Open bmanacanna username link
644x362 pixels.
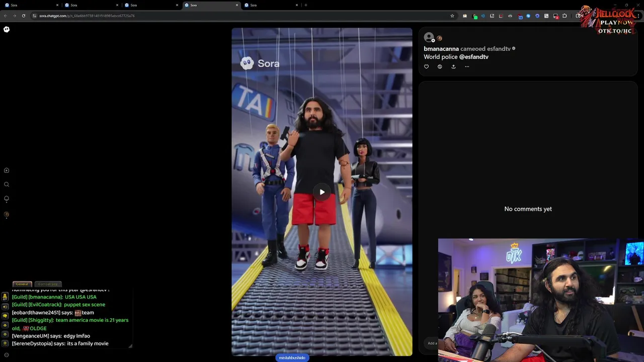pyautogui.click(x=441, y=49)
